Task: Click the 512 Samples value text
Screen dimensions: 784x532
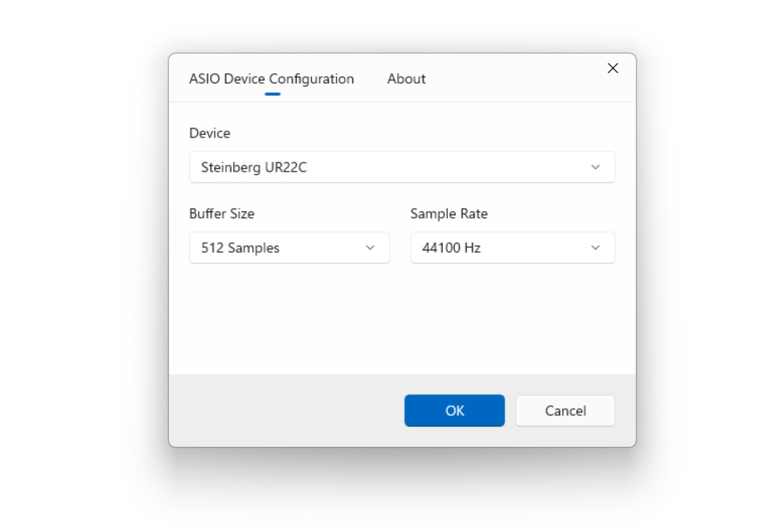Action: [x=240, y=248]
